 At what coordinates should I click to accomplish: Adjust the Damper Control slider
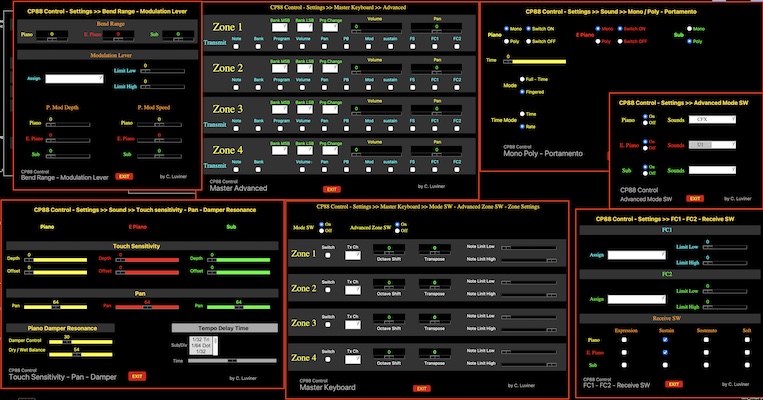point(81,342)
